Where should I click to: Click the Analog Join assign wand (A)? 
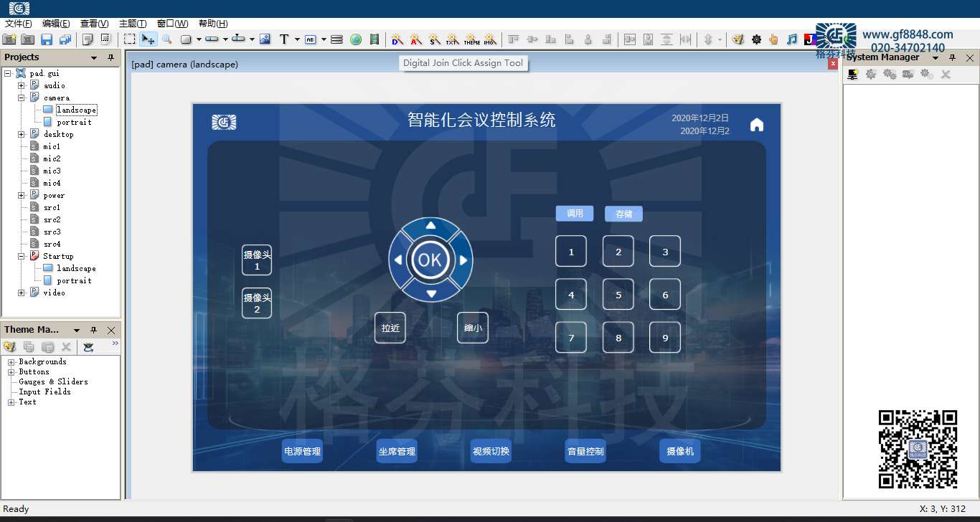coord(415,39)
